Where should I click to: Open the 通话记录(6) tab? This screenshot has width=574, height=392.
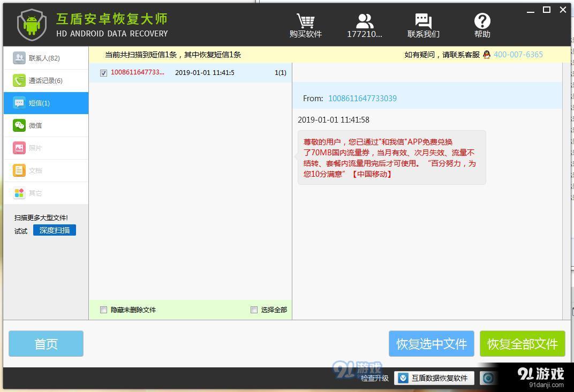tap(46, 80)
